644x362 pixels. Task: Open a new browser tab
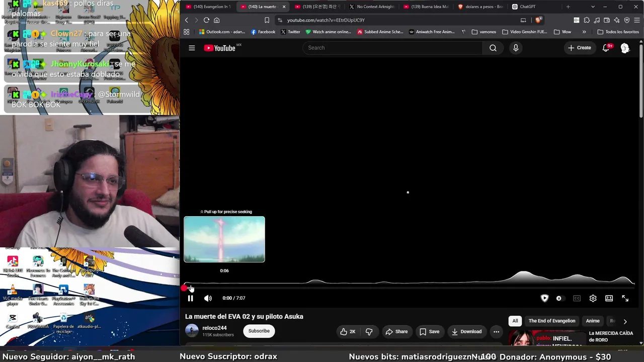(568, 7)
